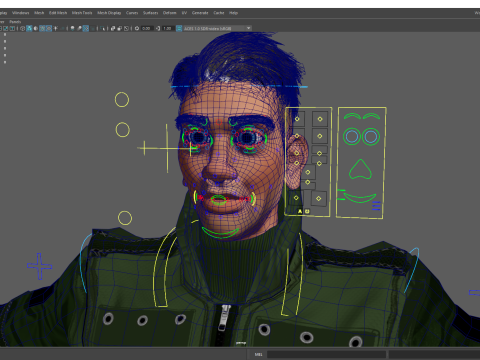This screenshot has width=480, height=360.
Task: Select the green lip control on the mouth
Action: click(x=219, y=200)
